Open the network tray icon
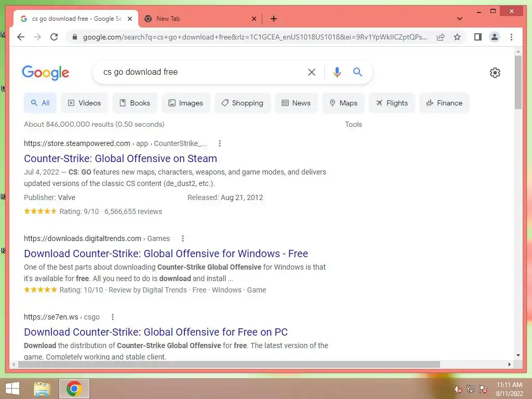 coord(470,389)
